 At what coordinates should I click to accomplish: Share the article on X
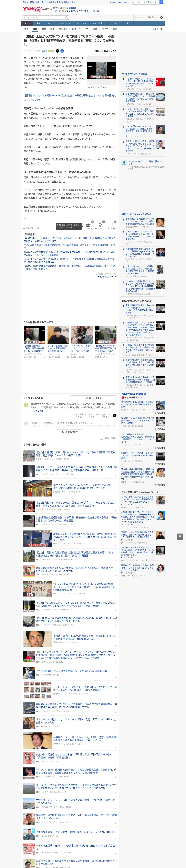click(x=57, y=51)
